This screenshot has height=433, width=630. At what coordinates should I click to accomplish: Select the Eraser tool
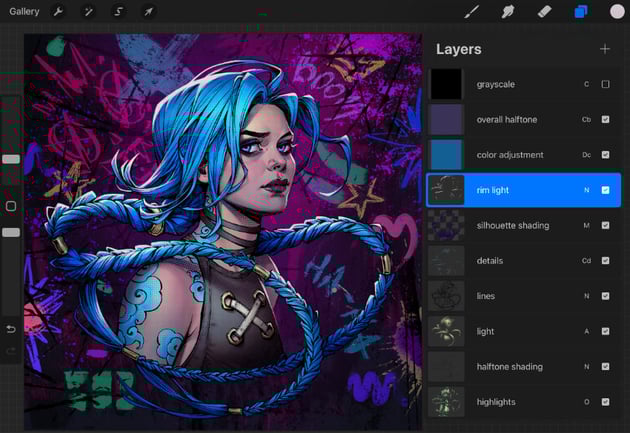click(544, 12)
